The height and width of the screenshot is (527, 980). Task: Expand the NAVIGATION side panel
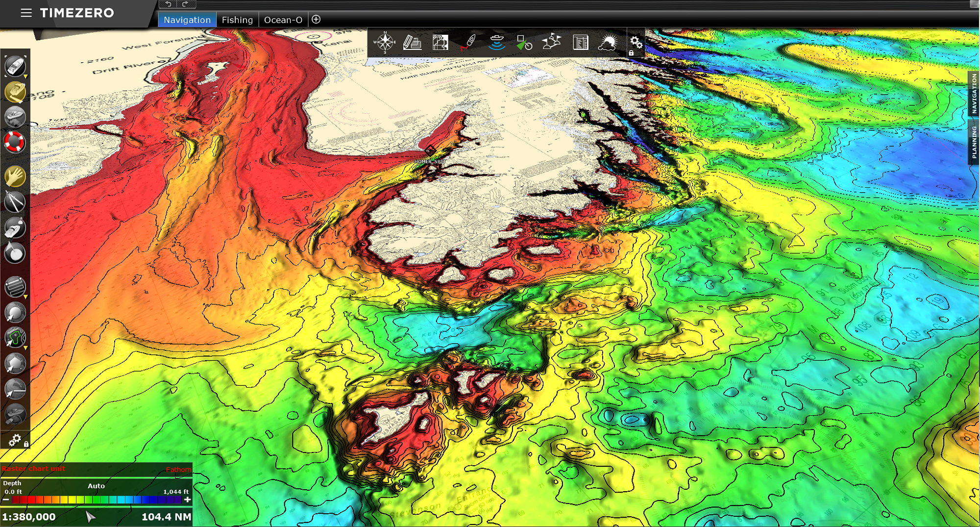[x=974, y=94]
